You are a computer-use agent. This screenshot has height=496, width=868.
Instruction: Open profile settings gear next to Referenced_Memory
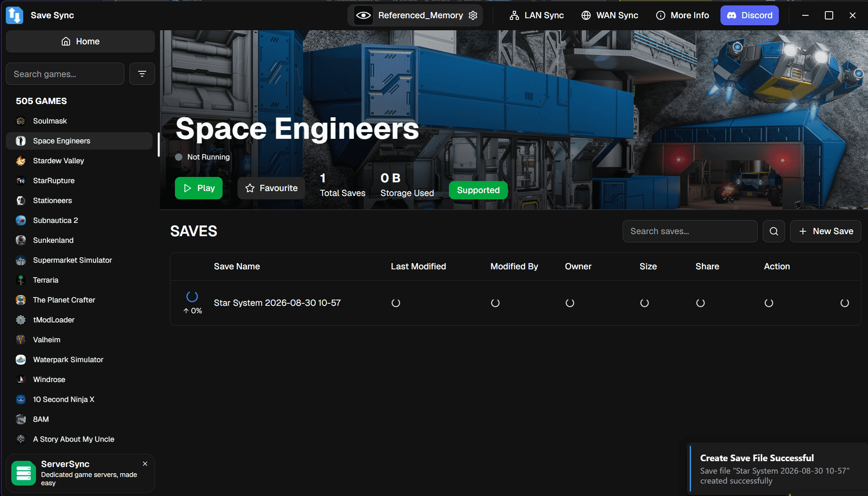[473, 15]
